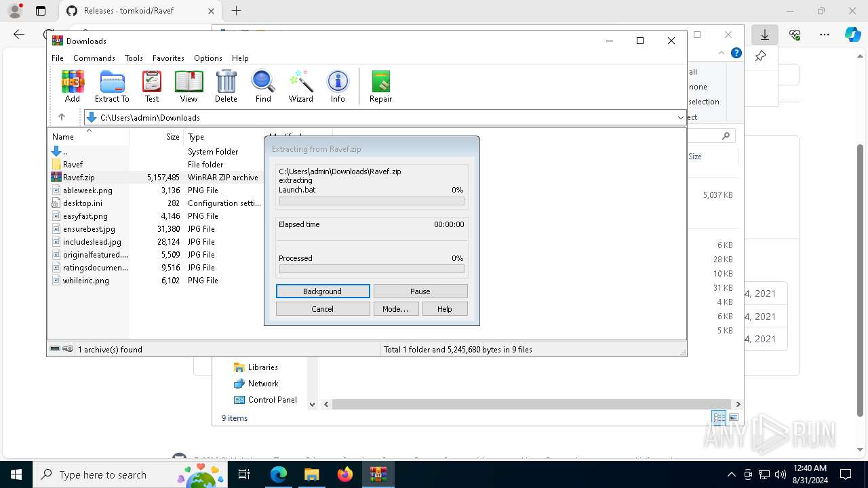The height and width of the screenshot is (488, 868).
Task: Open the notification center on taskbar
Action: 846,474
